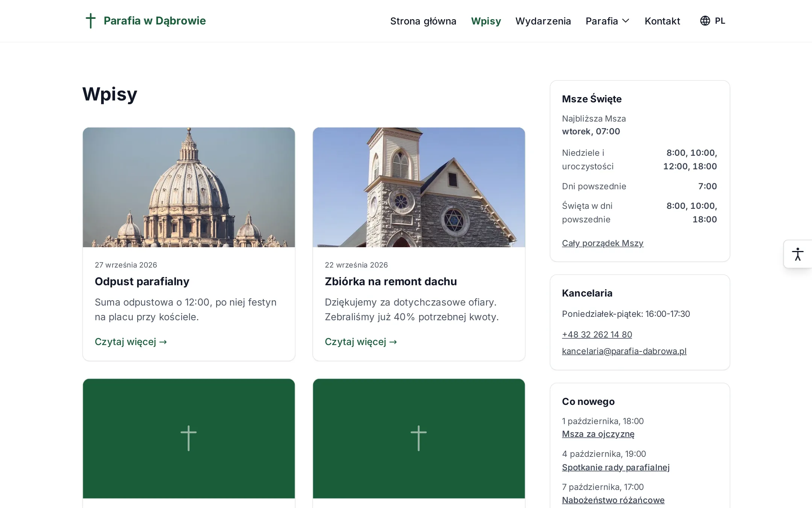Click the 1 października, 18:00 date
812x508 pixels.
coord(603,421)
